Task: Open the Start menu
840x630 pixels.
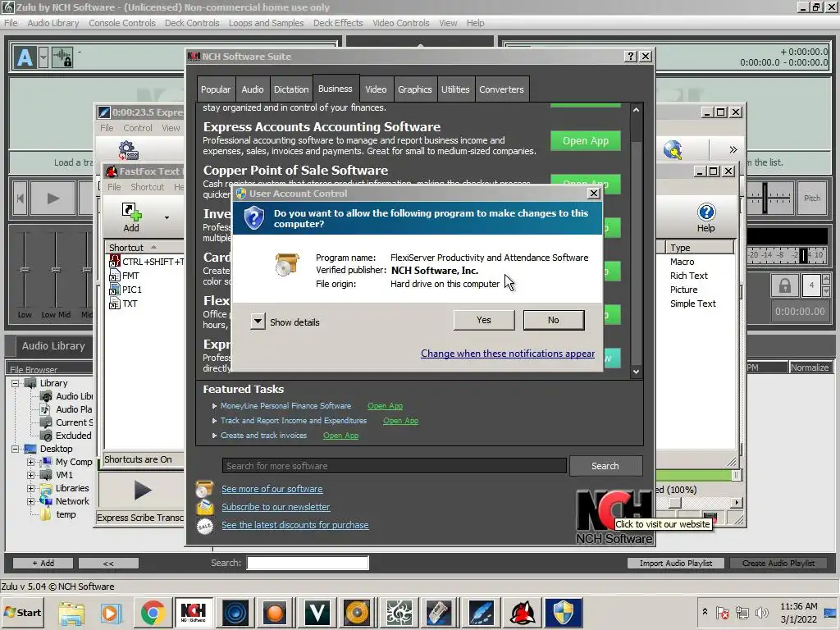Action: (x=23, y=612)
